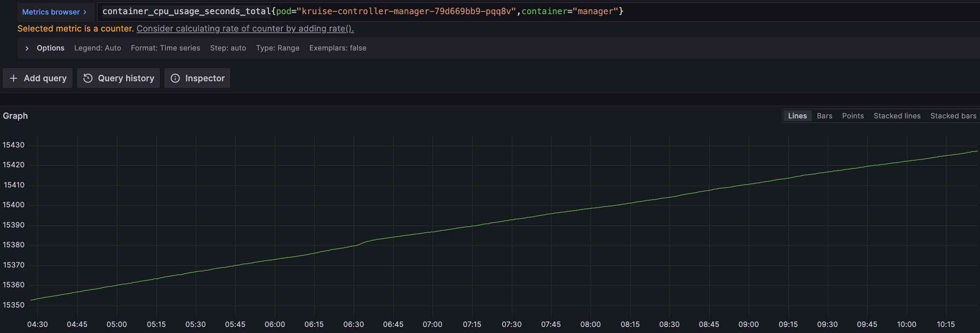Viewport: 980px width, 333px height.
Task: Click the 05:30 x-axis time label
Action: tap(196, 325)
